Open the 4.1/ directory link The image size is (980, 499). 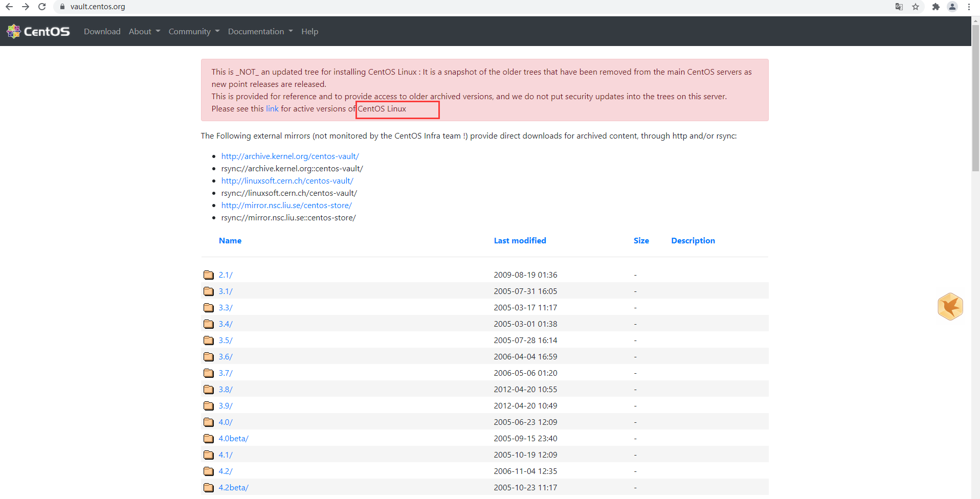pyautogui.click(x=226, y=455)
